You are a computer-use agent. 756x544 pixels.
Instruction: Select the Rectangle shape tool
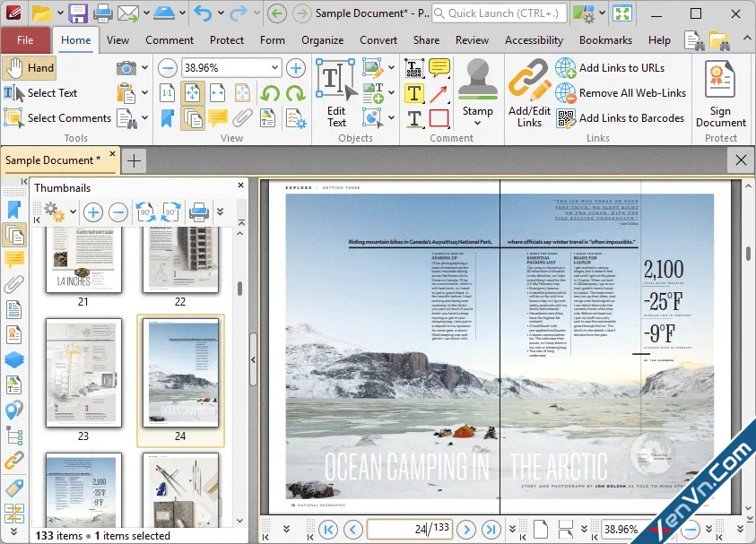439,118
